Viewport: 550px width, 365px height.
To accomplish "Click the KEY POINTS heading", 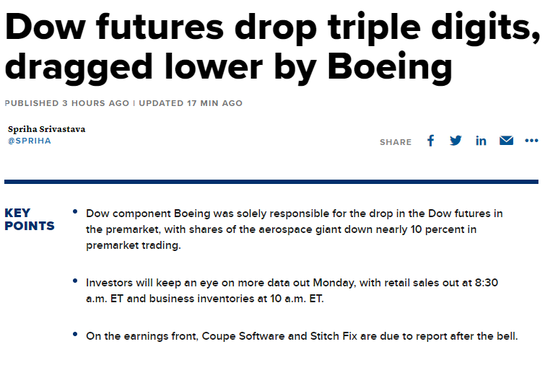I will 29,219.
